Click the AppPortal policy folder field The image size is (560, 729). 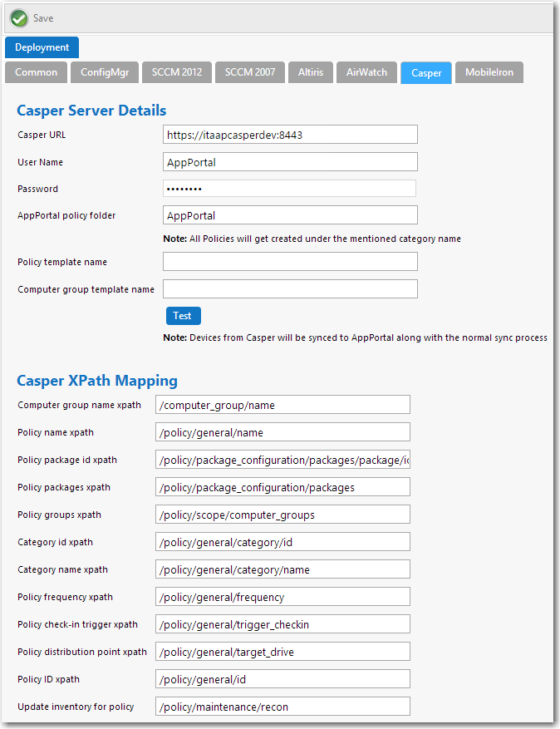click(x=291, y=215)
